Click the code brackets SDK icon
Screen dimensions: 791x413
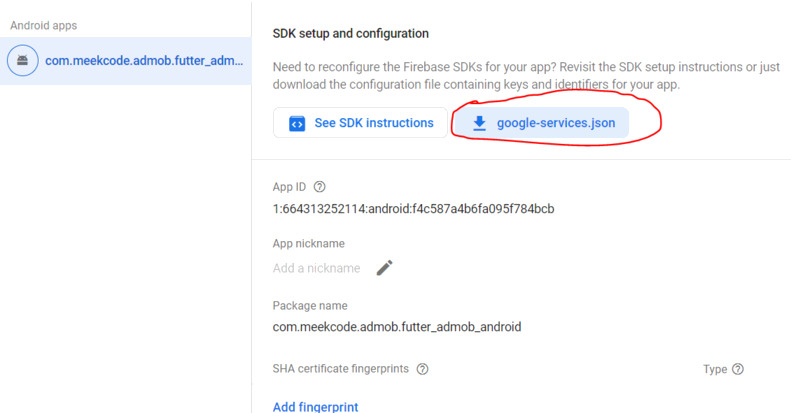point(297,123)
